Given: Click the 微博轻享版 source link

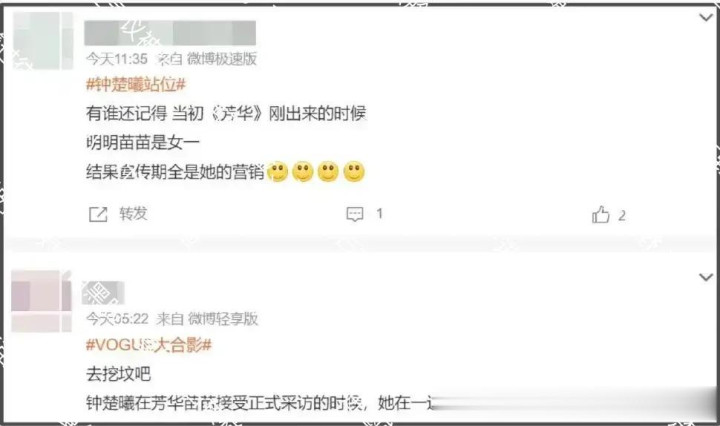Looking at the screenshot, I should click(x=223, y=319).
